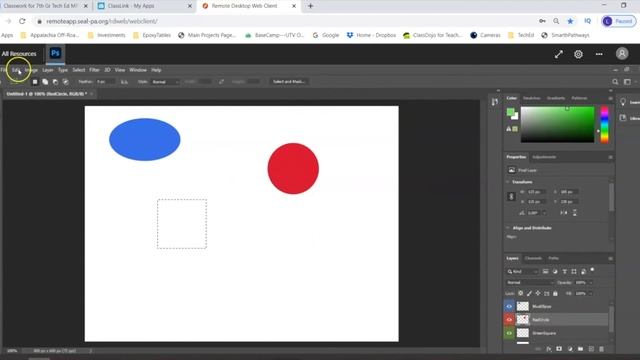Switch to the Channels tab
Screen dimensions: 640x360
[533, 258]
